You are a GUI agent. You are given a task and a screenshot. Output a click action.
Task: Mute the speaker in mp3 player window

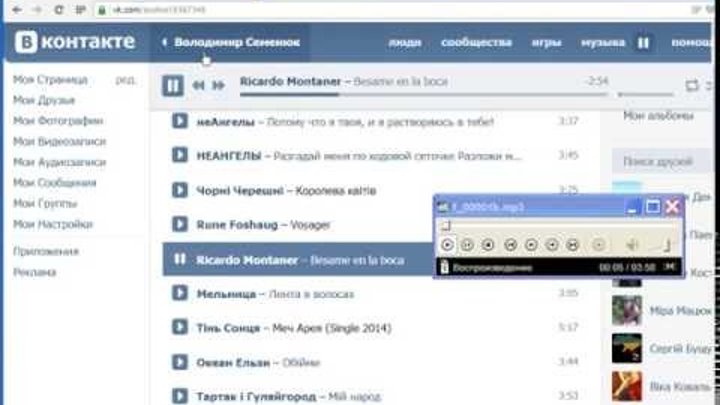[631, 244]
